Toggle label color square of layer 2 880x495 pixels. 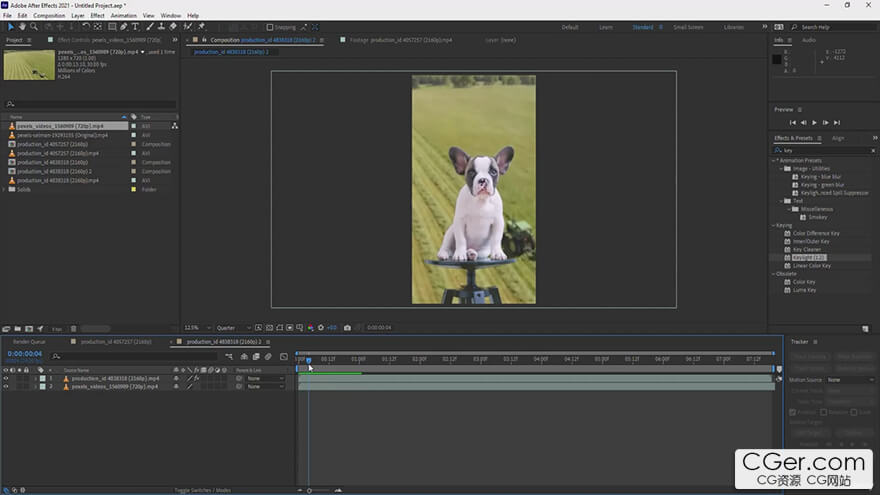click(43, 387)
